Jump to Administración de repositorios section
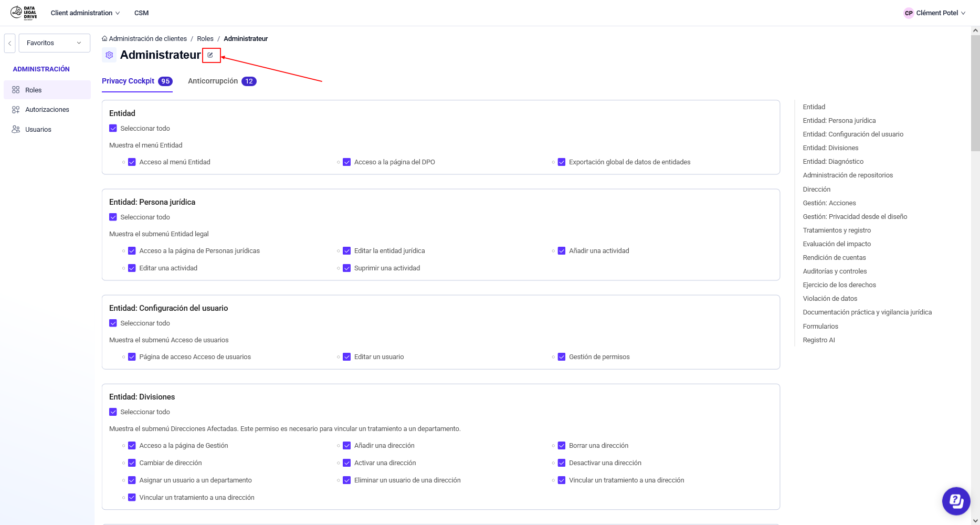 (848, 175)
